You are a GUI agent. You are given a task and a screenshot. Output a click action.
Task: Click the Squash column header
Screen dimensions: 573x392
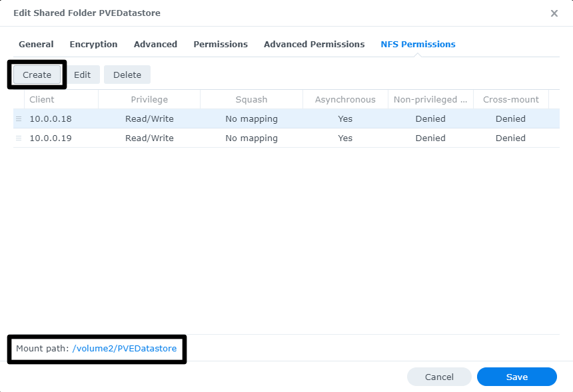pyautogui.click(x=251, y=100)
